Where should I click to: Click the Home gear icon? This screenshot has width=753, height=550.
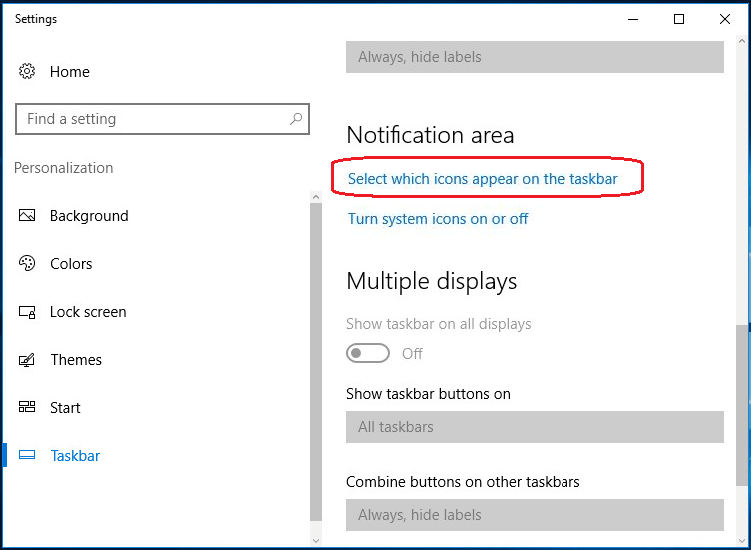click(x=28, y=72)
